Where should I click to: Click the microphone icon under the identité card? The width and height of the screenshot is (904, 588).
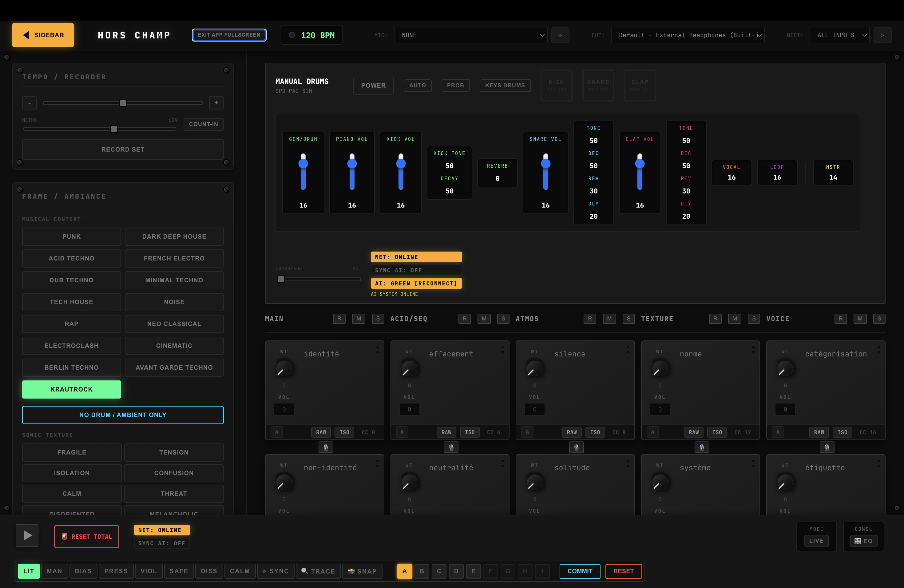pos(326,447)
